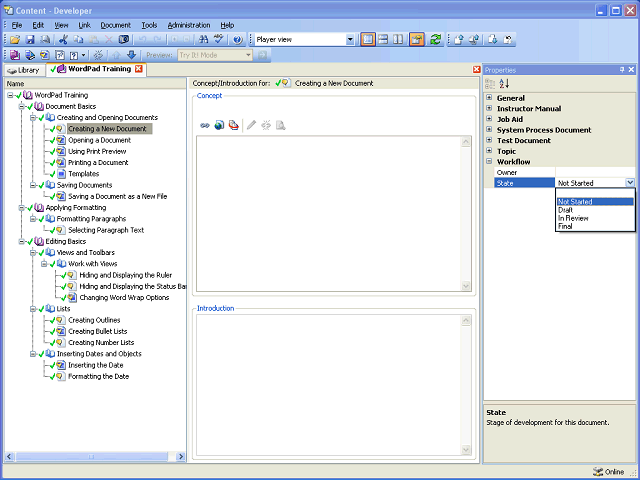Click the Owner property field
This screenshot has width=640, height=480.
pos(595,172)
